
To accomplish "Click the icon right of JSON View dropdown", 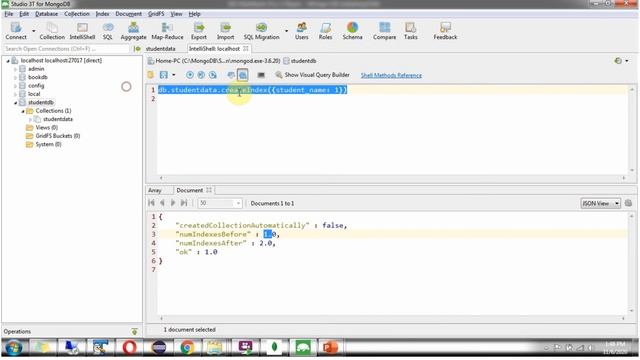I will 628,203.
